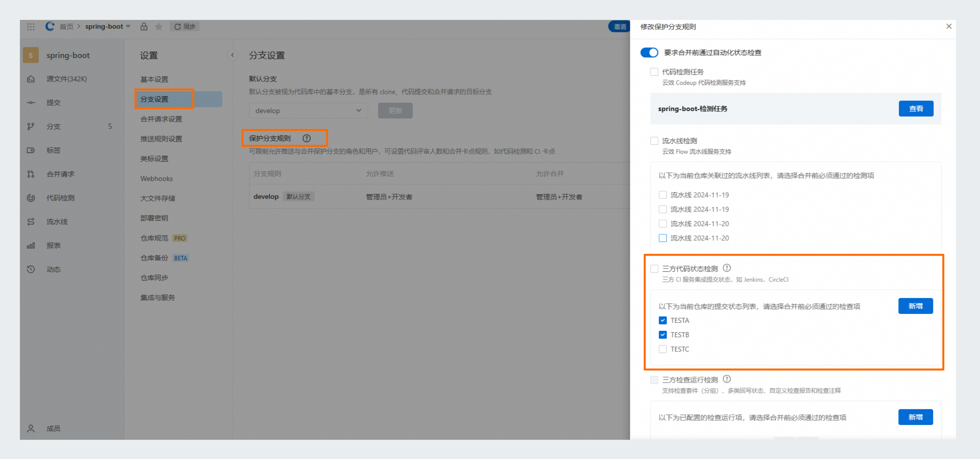Click help icon beside 三方代码状态检测
980x459 pixels.
[x=727, y=268]
